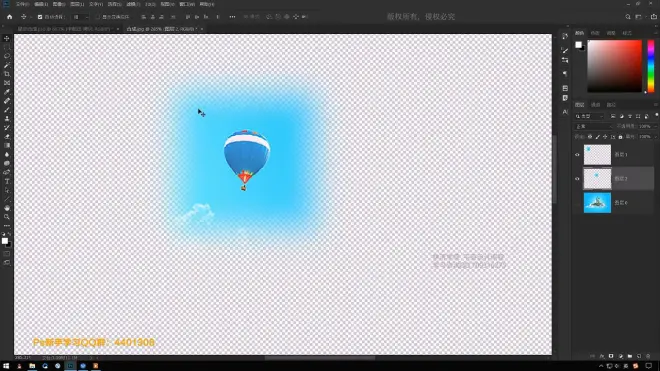Select the Zoom magnifier tool
Screen dimensions: 660x371
[x=7, y=217]
